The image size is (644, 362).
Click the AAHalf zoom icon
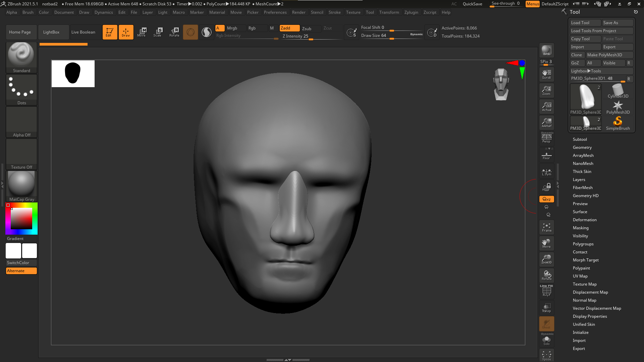pyautogui.click(x=546, y=123)
